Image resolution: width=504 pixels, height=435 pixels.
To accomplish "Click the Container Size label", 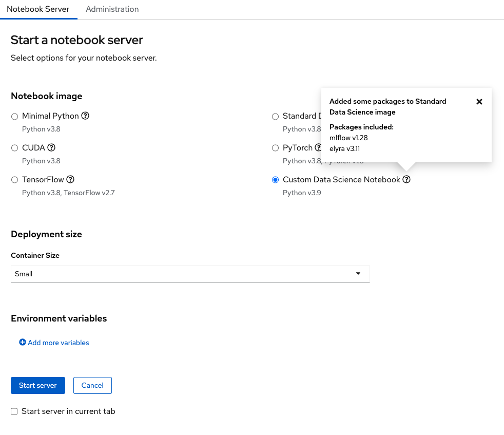I will (35, 255).
